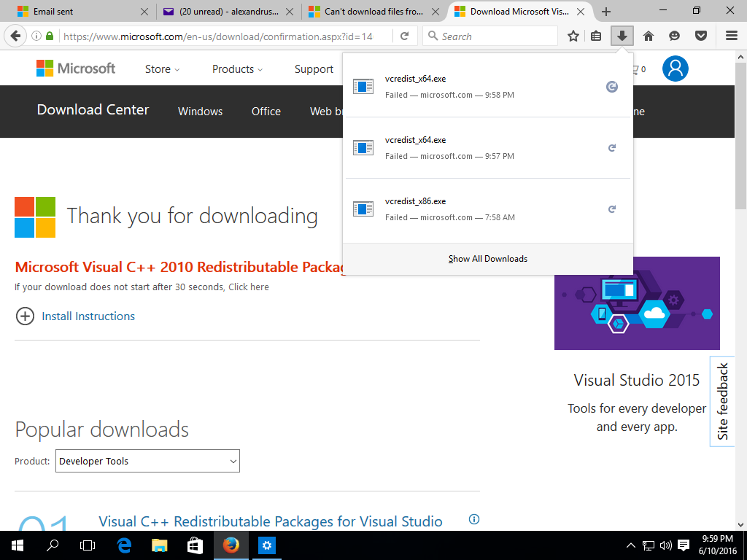Click the 9:58 PM vcredist_x64.exe entry name

coord(415,79)
